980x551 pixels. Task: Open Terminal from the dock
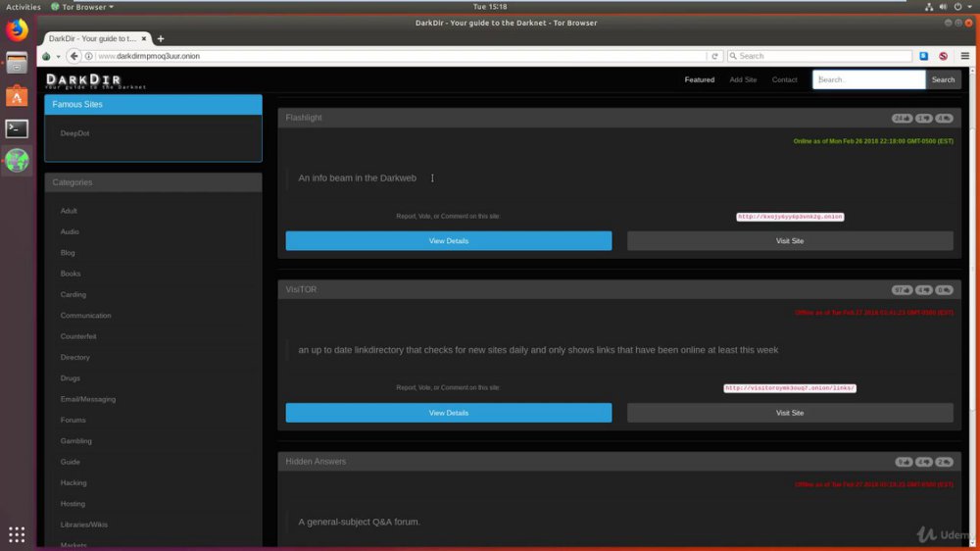tap(17, 128)
